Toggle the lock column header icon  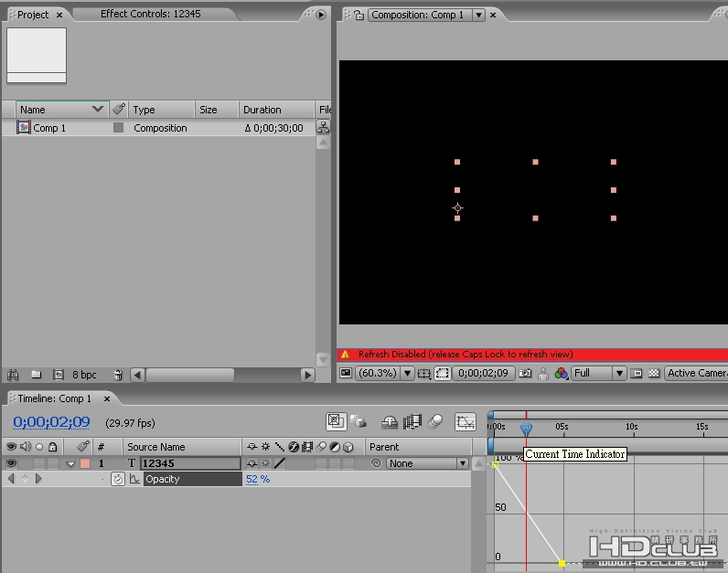[52, 447]
